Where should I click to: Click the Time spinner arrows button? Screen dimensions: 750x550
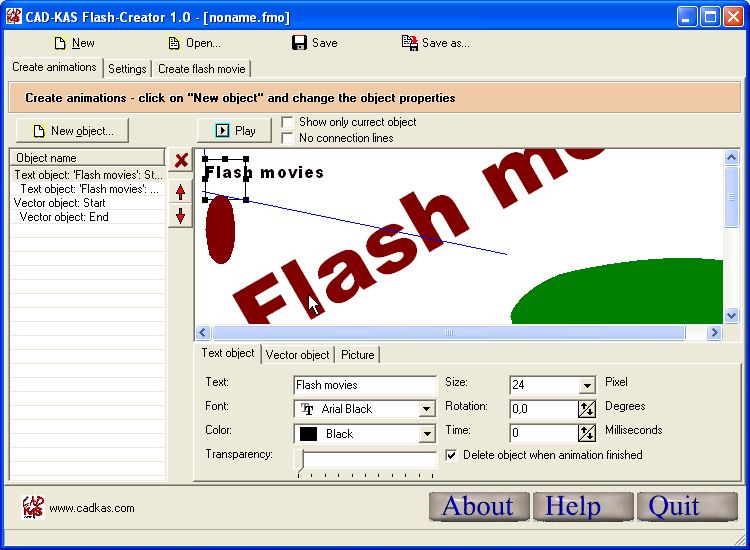point(587,433)
